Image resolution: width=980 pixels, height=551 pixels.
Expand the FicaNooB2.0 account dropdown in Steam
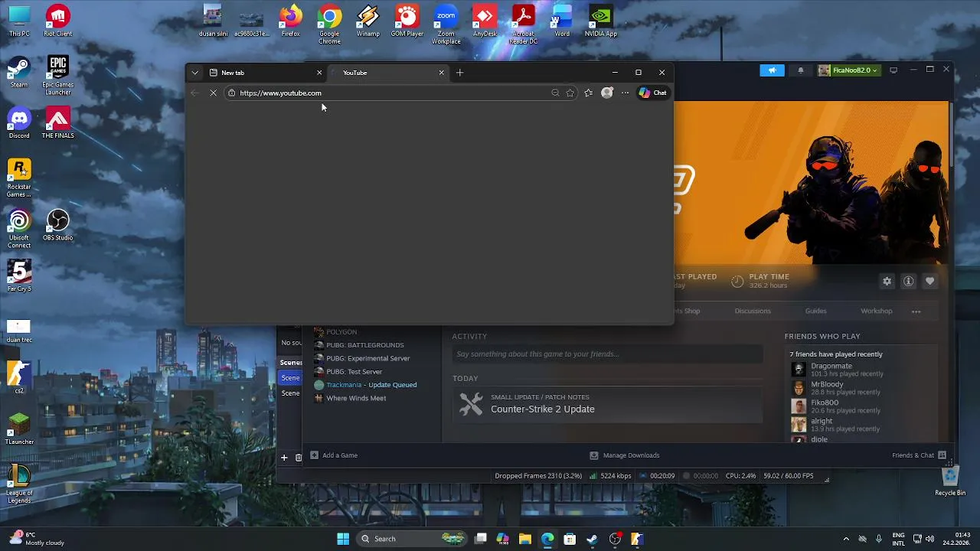848,70
